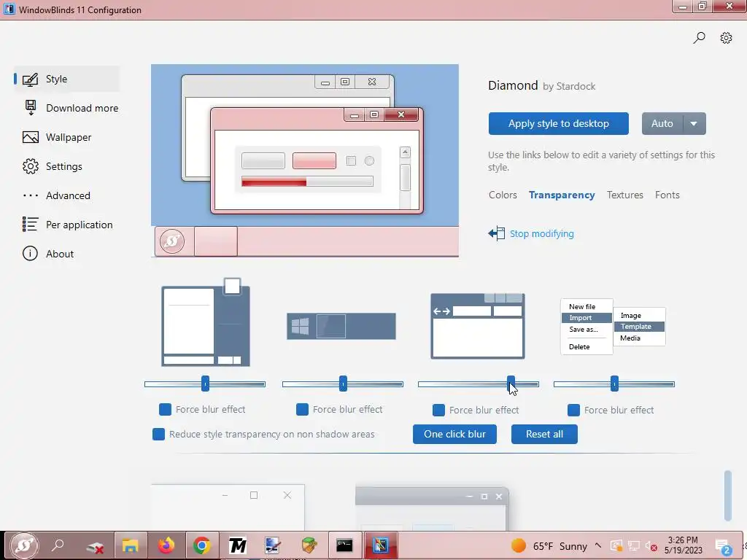The image size is (747, 560).
Task: Toggle Force blur effect for menus
Action: pos(573,410)
